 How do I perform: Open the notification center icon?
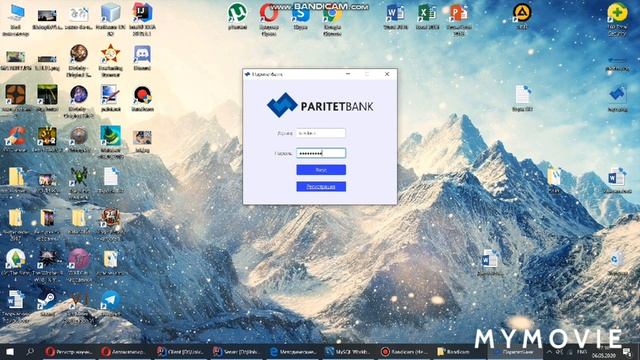(627, 351)
